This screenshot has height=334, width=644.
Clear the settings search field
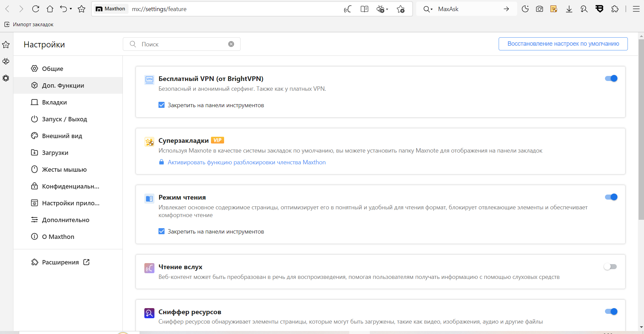(231, 44)
